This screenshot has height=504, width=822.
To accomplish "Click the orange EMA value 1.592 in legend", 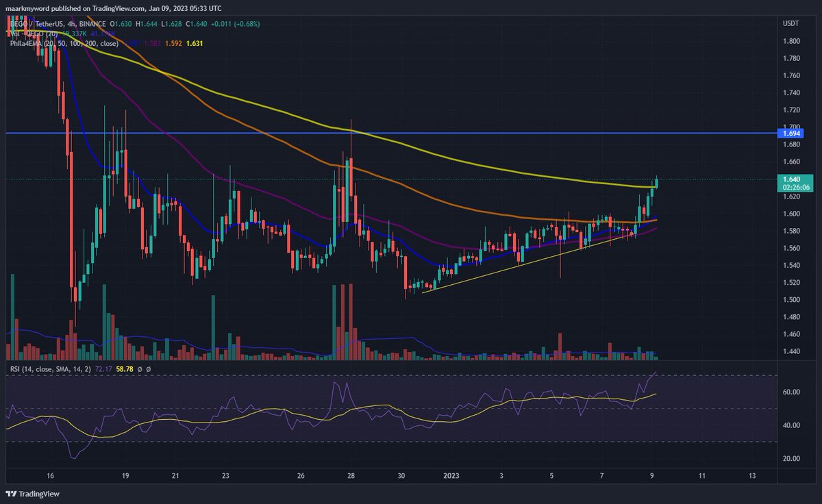I will pyautogui.click(x=173, y=43).
